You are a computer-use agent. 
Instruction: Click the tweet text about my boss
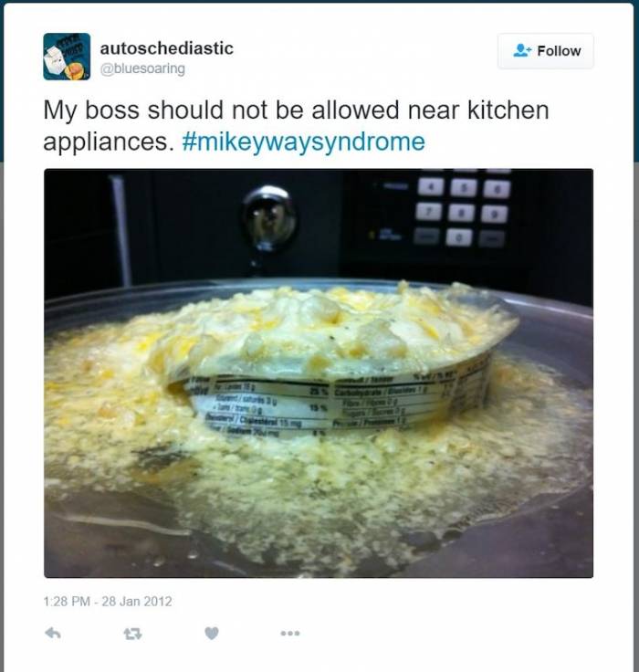click(296, 126)
